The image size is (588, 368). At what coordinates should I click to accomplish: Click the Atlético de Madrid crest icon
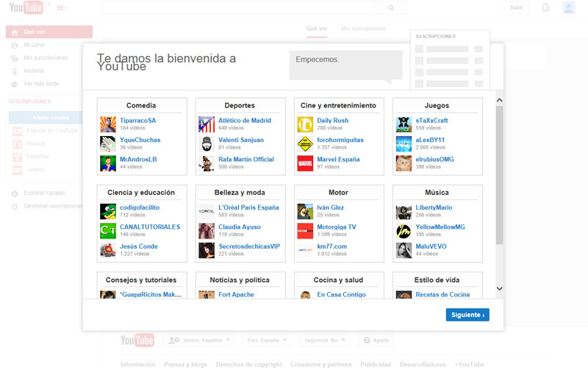point(207,124)
